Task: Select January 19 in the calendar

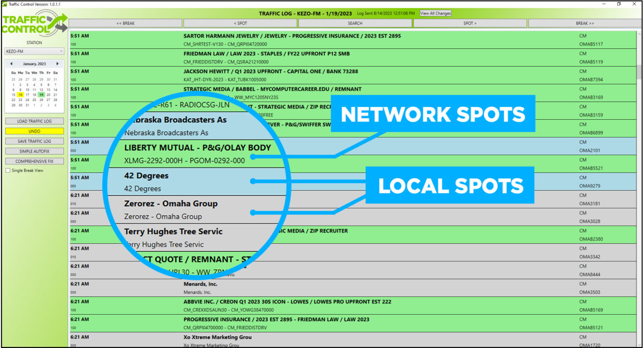Action: [x=41, y=95]
